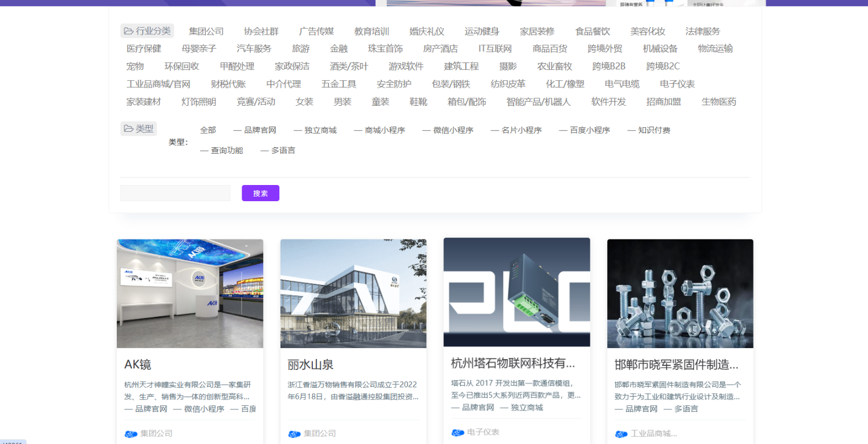Click the 多语言 tag on 邯郸市晓军紧固件 card
The image size is (868, 444).
(681, 409)
